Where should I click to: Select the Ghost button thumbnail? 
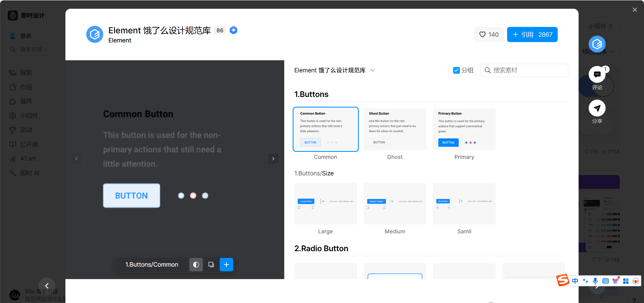tap(395, 129)
